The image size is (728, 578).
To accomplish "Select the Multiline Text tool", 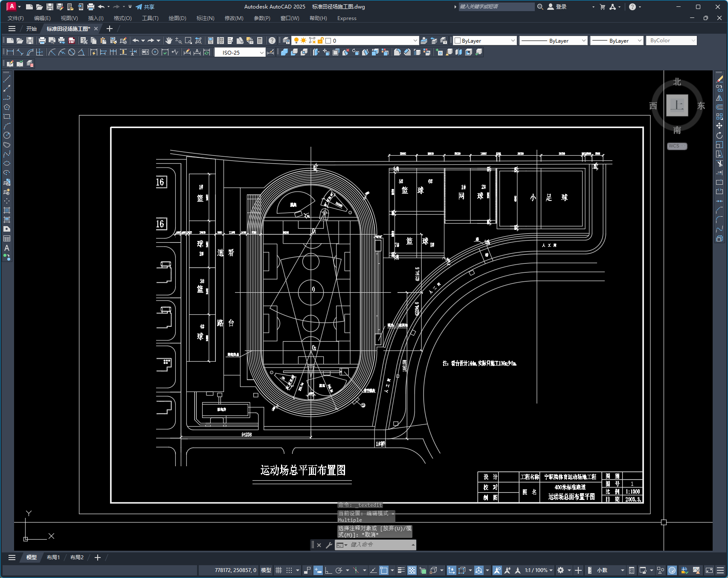I will tap(7, 248).
